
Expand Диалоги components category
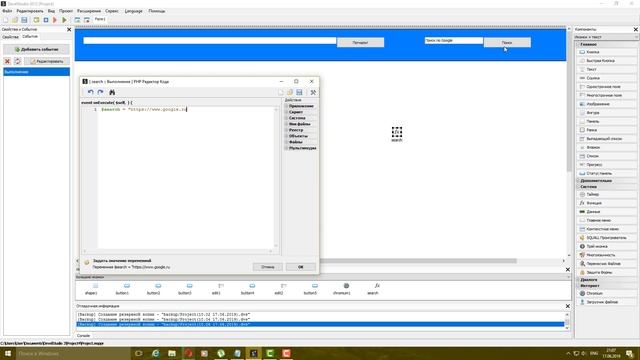[606, 280]
